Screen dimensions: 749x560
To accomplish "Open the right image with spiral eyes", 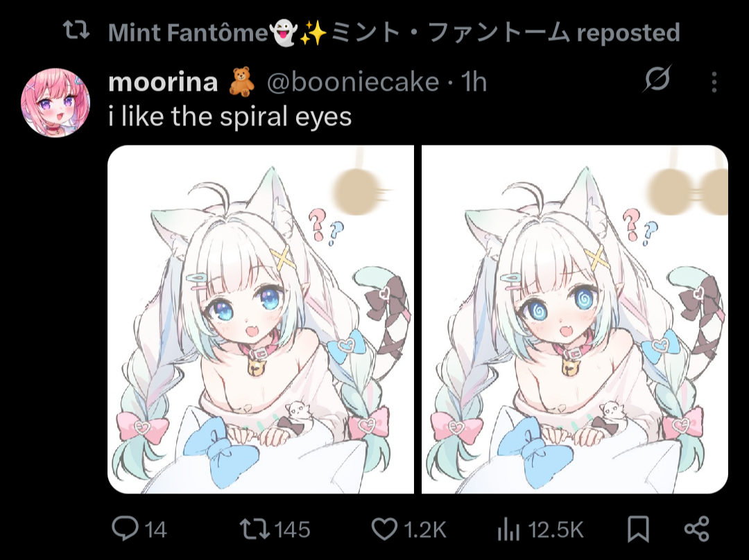I will click(574, 319).
